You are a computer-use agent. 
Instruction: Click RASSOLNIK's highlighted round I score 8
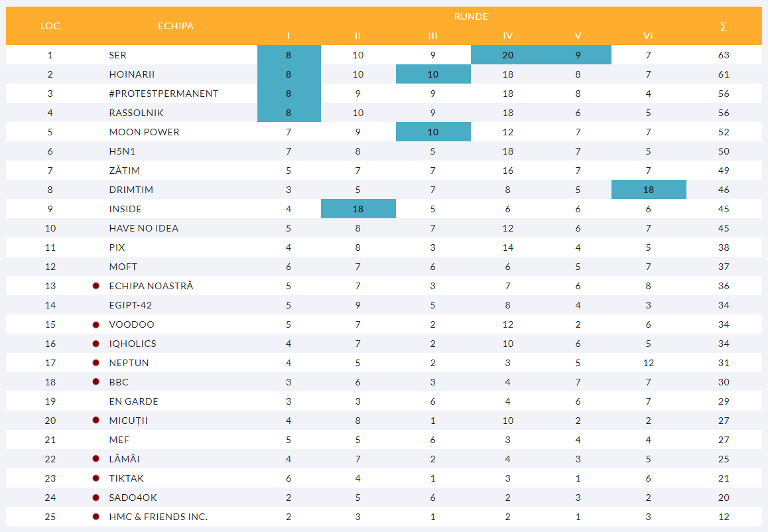(288, 113)
